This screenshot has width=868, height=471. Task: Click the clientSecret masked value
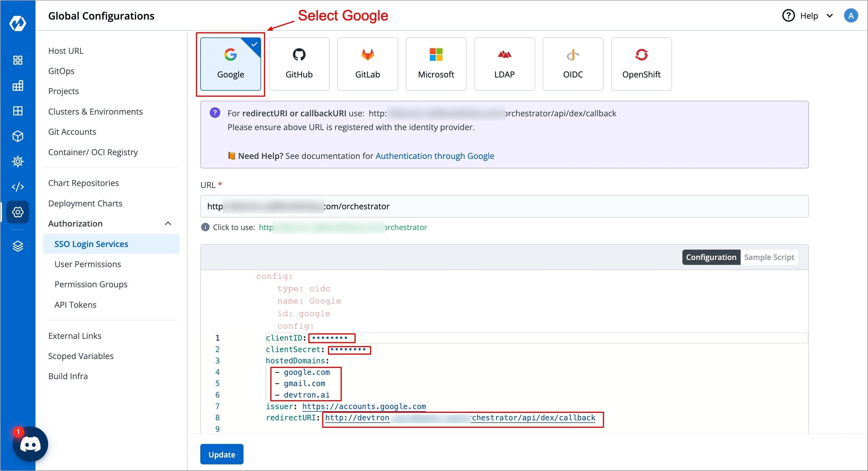tap(348, 349)
